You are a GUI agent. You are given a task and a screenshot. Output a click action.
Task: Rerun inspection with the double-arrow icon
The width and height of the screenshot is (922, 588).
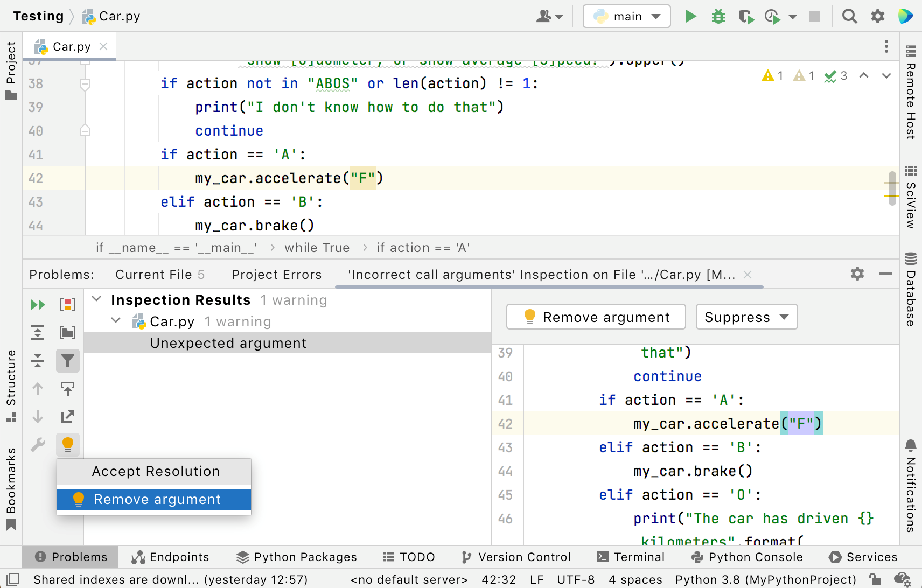tap(38, 305)
